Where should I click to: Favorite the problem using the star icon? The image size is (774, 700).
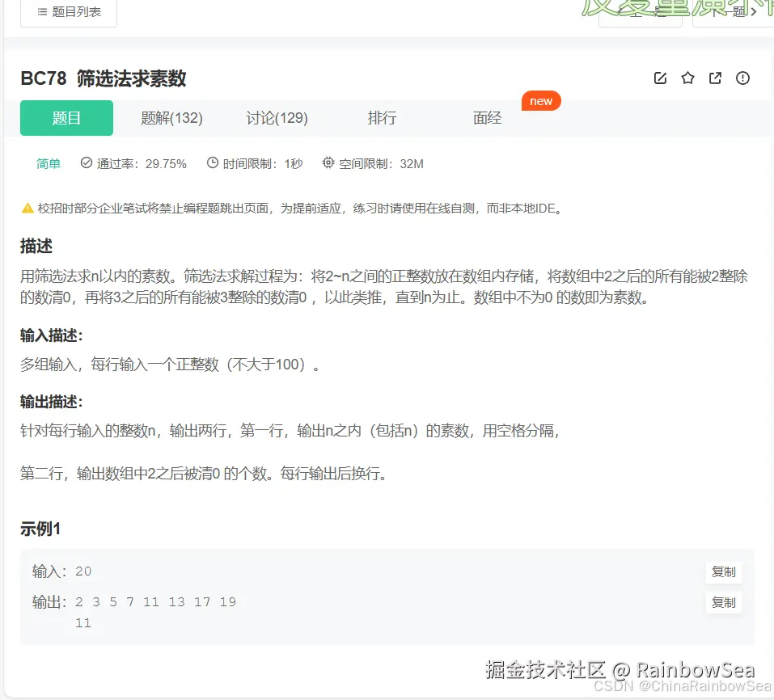pyautogui.click(x=687, y=78)
